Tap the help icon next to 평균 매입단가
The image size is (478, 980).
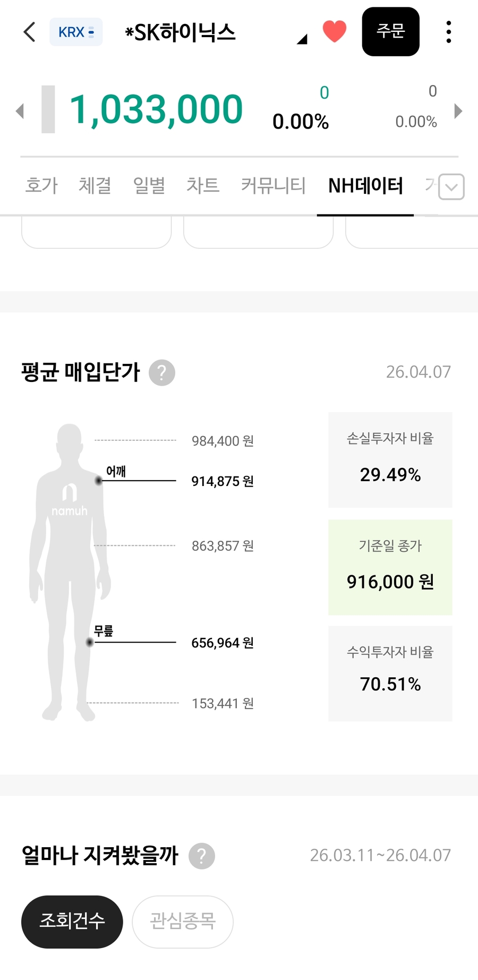(161, 373)
